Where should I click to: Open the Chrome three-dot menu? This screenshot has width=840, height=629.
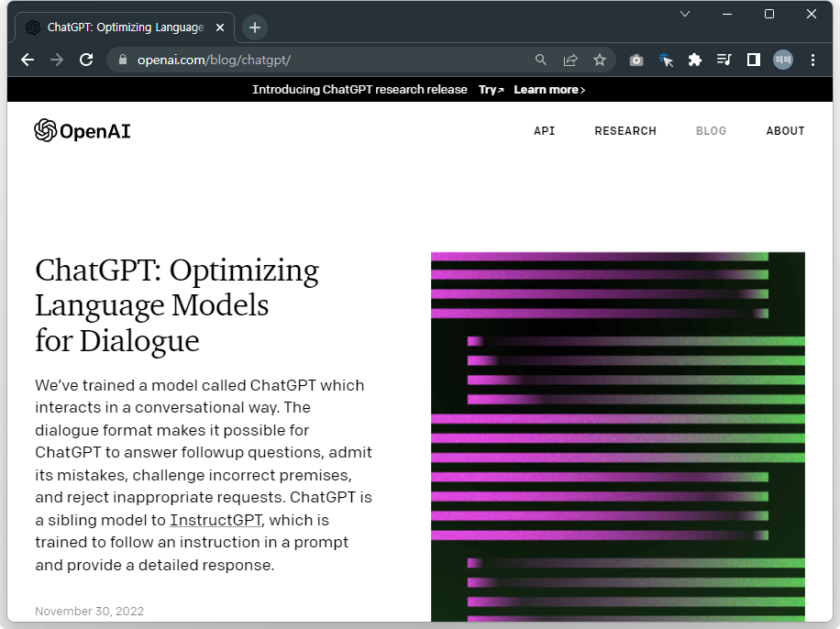(812, 59)
